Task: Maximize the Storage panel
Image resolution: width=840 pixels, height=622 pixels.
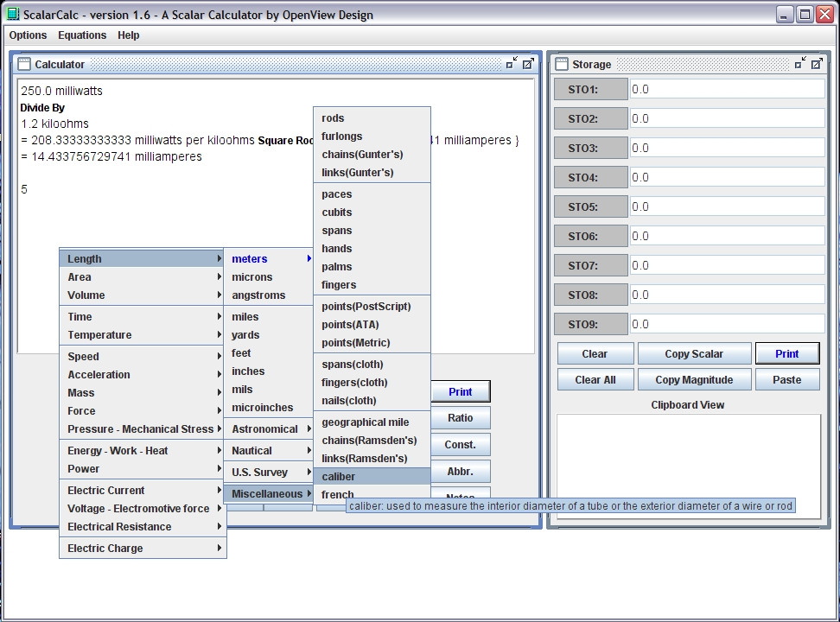Action: coord(817,63)
